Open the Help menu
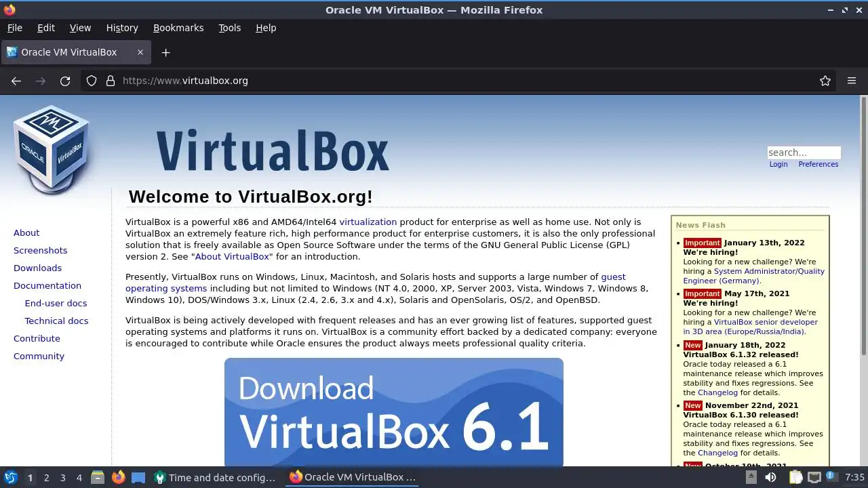Image resolution: width=868 pixels, height=488 pixels. [x=266, y=28]
